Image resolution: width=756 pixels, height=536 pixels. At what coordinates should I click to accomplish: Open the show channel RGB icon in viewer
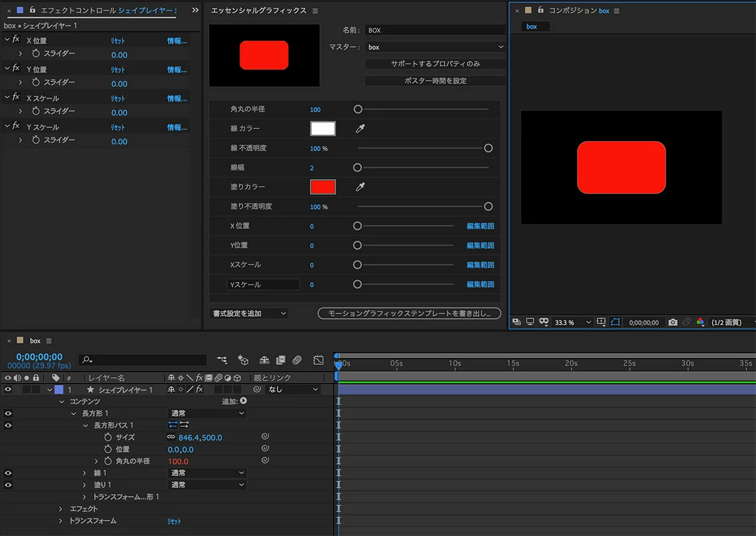(x=700, y=322)
